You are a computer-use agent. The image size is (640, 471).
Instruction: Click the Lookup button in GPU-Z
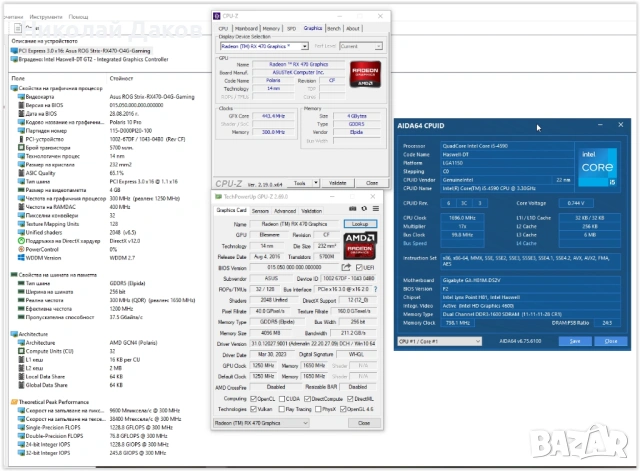coord(360,224)
